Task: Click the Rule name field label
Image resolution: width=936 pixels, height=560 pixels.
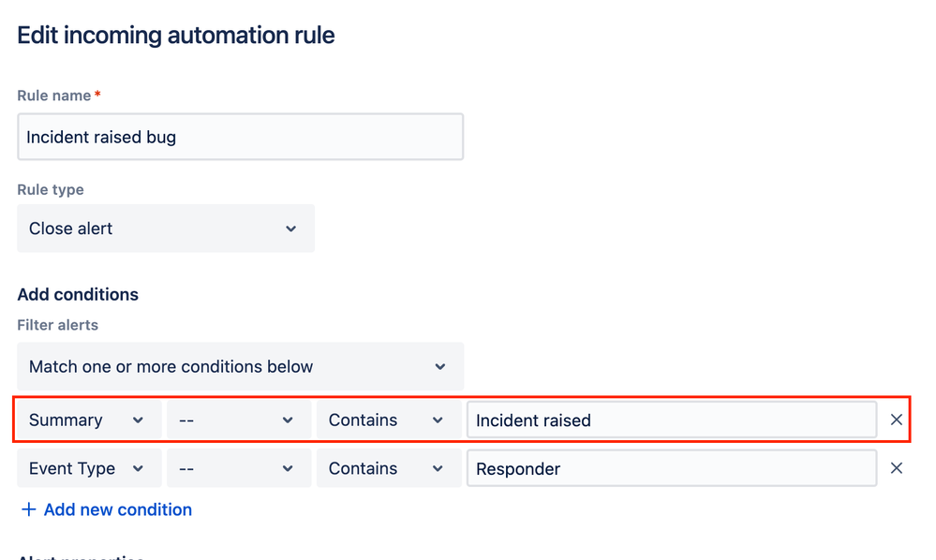Action: (54, 96)
